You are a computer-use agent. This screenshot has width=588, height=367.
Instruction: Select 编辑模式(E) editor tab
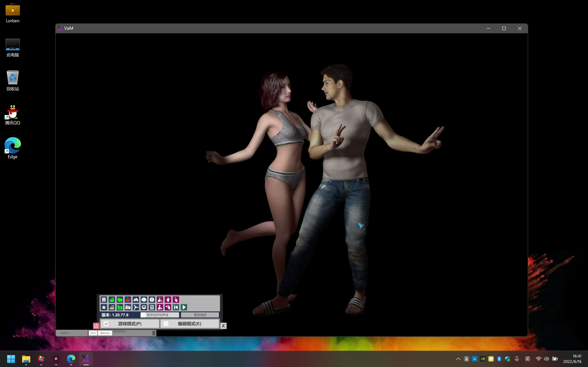pos(190,324)
